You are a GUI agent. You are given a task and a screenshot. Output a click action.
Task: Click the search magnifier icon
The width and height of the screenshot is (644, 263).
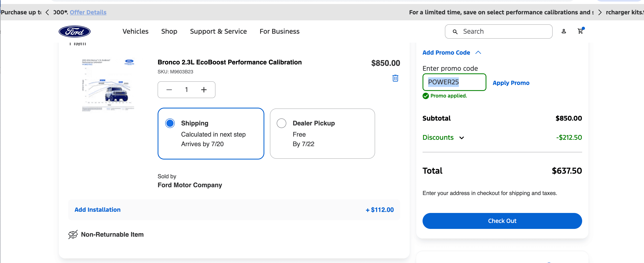click(455, 32)
